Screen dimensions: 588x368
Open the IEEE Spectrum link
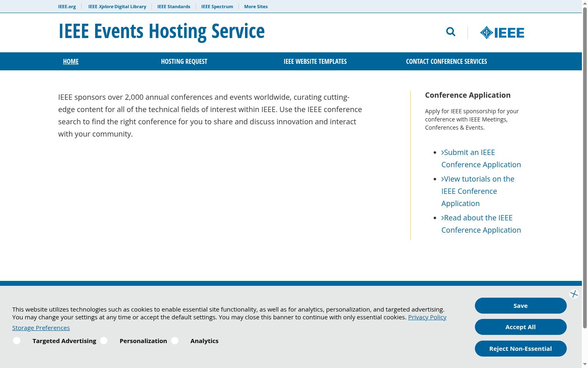tap(217, 7)
